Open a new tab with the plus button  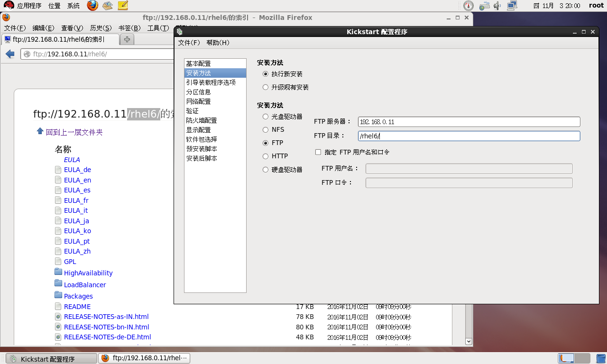pyautogui.click(x=127, y=39)
